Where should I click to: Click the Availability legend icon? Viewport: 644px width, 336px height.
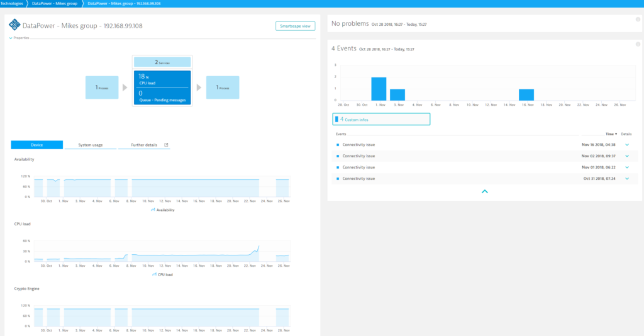pos(153,210)
